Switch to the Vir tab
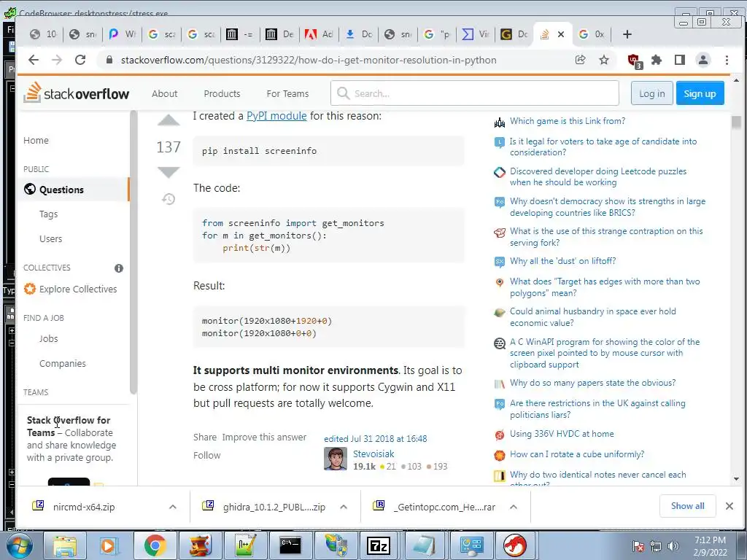Viewport: 747px width, 560px height. coord(476,34)
